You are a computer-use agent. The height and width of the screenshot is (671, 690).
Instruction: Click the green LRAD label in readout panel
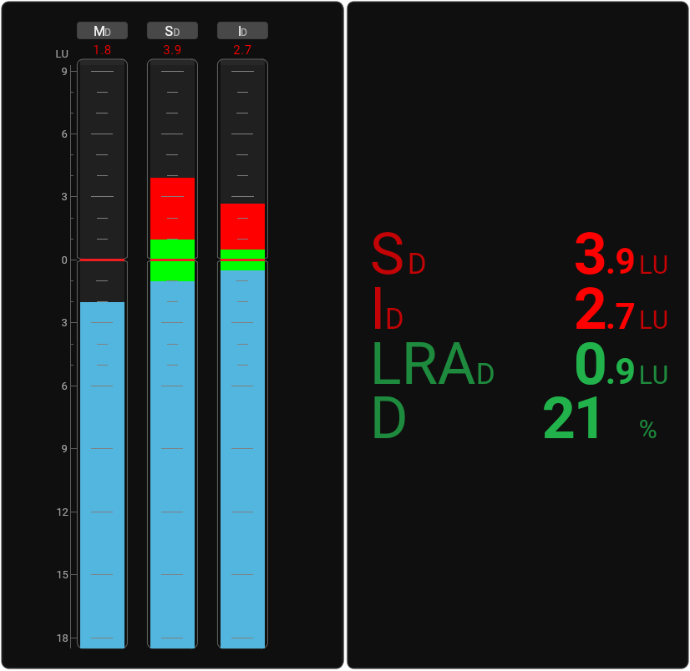433,365
